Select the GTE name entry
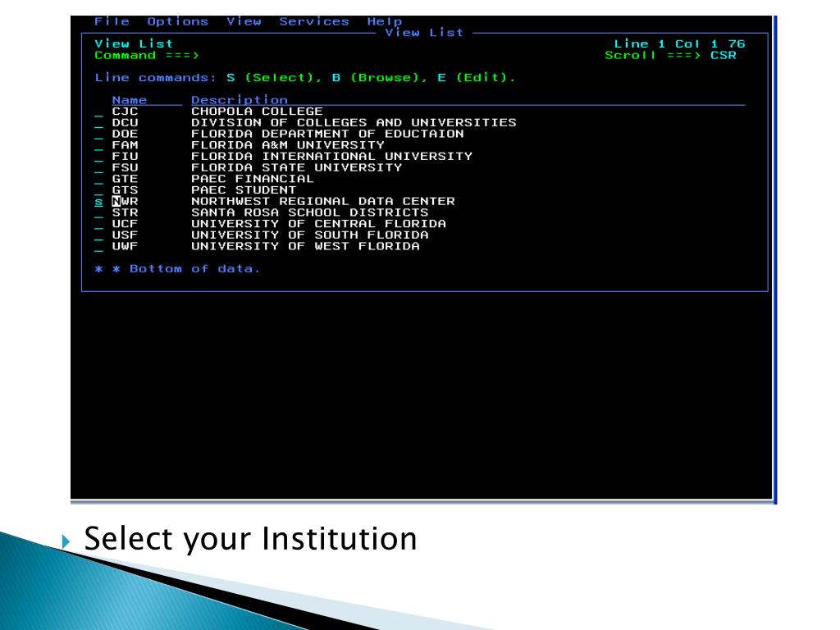 [125, 179]
